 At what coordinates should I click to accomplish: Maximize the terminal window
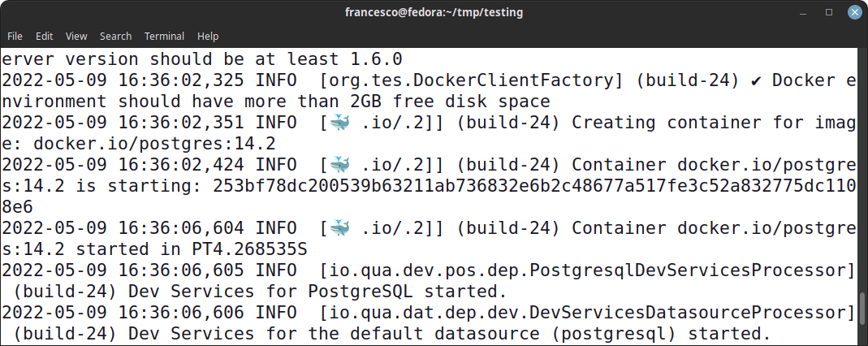(829, 12)
